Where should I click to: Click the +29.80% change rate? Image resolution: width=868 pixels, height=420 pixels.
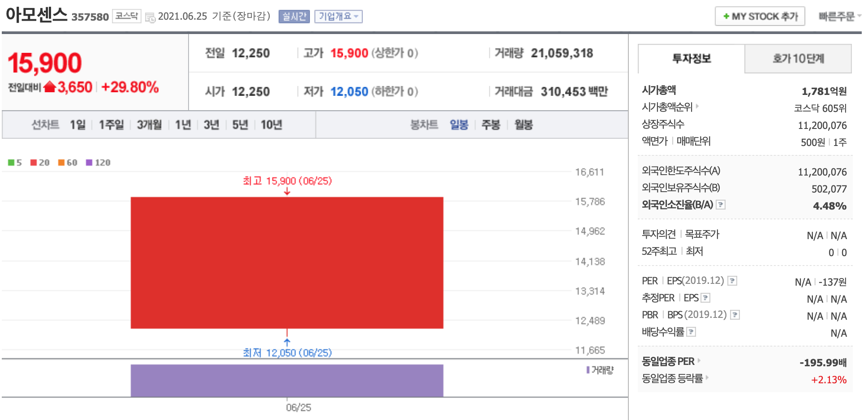click(130, 87)
